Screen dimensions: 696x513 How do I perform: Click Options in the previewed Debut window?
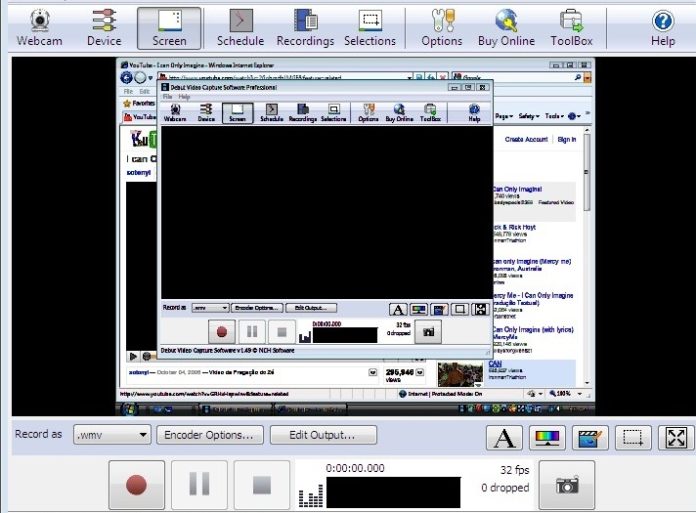click(368, 113)
